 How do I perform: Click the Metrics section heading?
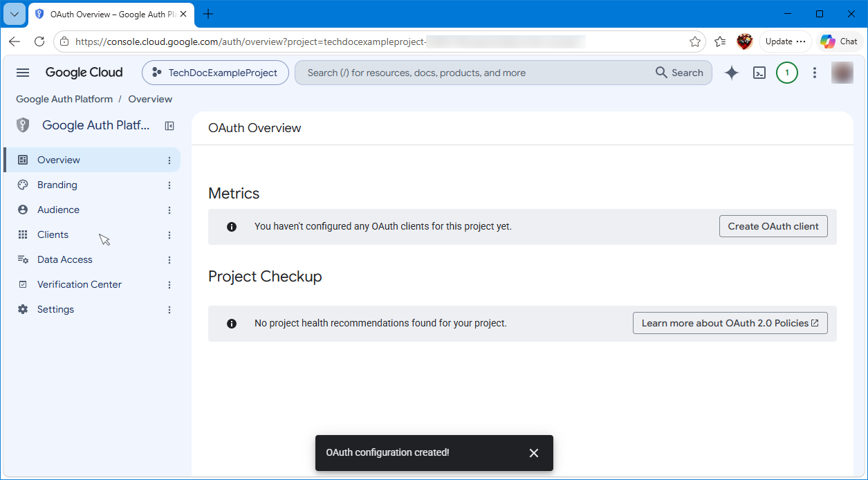click(x=234, y=194)
